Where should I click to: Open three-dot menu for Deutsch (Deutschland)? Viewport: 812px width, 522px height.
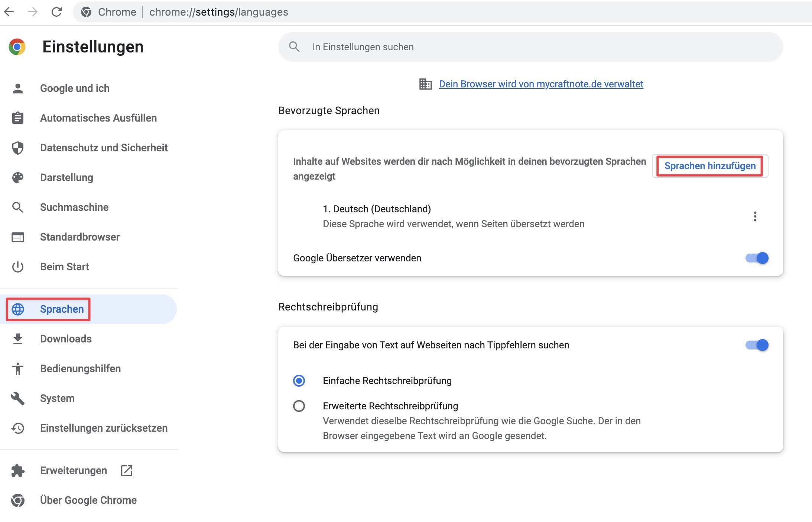755,216
